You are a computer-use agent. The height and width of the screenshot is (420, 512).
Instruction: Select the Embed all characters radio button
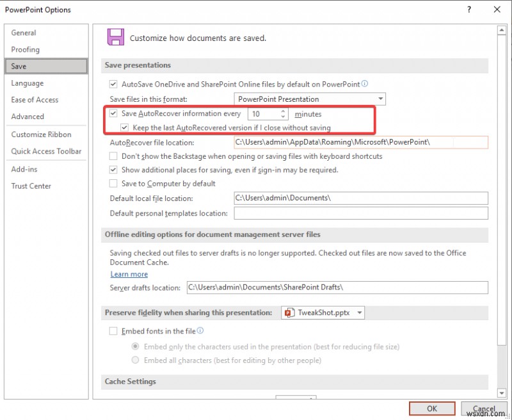point(135,359)
